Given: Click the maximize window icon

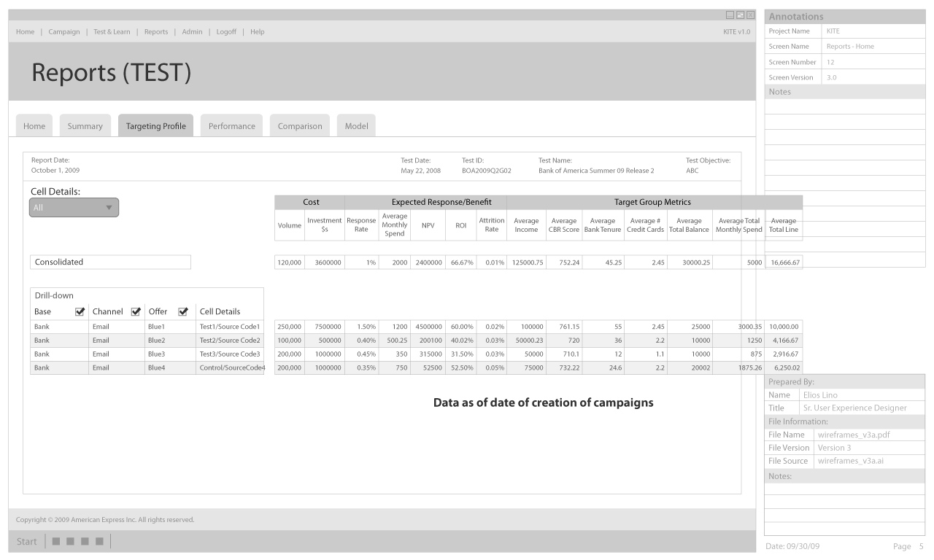Looking at the screenshot, I should (740, 15).
